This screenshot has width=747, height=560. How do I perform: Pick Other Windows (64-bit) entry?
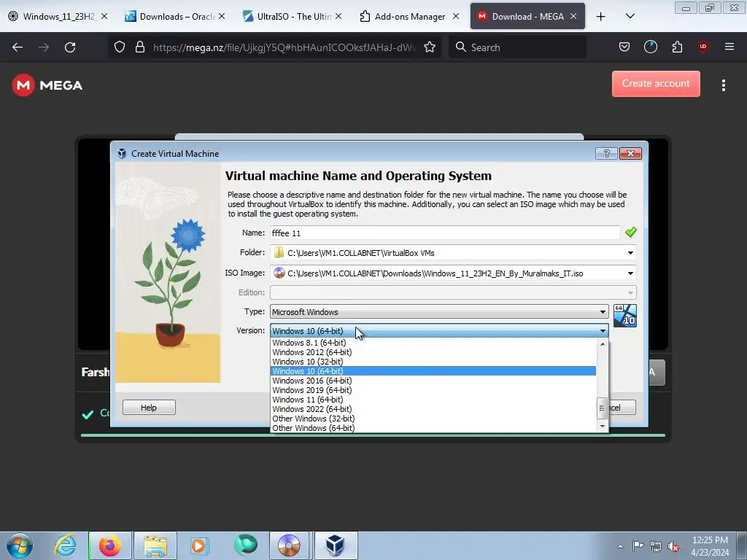pos(433,428)
